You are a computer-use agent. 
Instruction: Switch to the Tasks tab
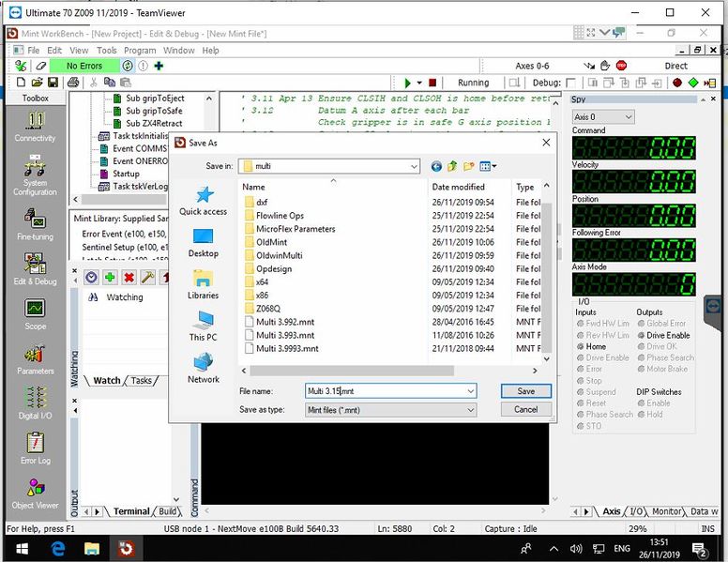tap(141, 380)
